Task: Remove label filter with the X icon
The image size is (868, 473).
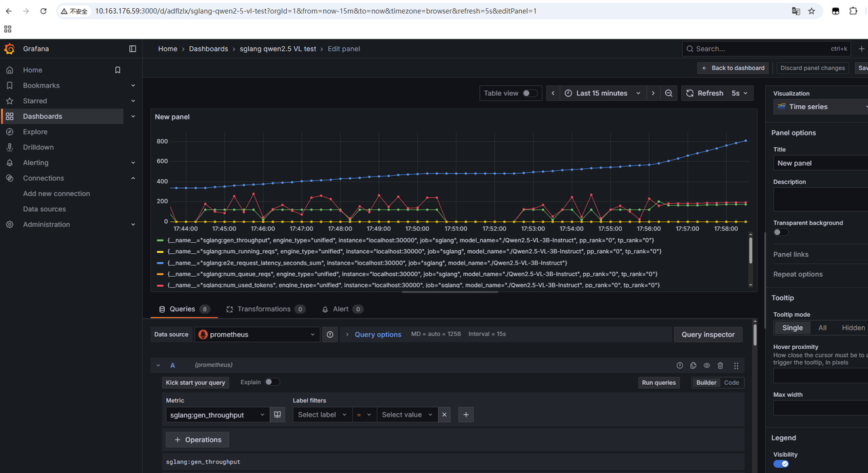Action: coord(444,415)
